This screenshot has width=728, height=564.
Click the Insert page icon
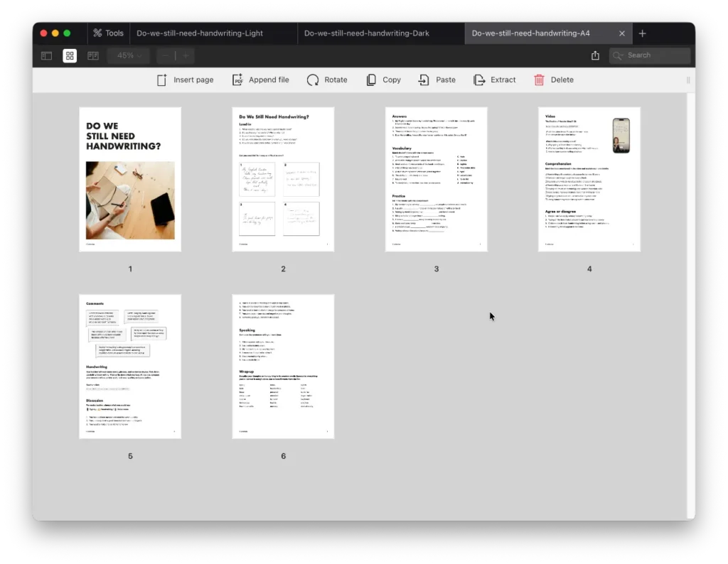coord(162,80)
